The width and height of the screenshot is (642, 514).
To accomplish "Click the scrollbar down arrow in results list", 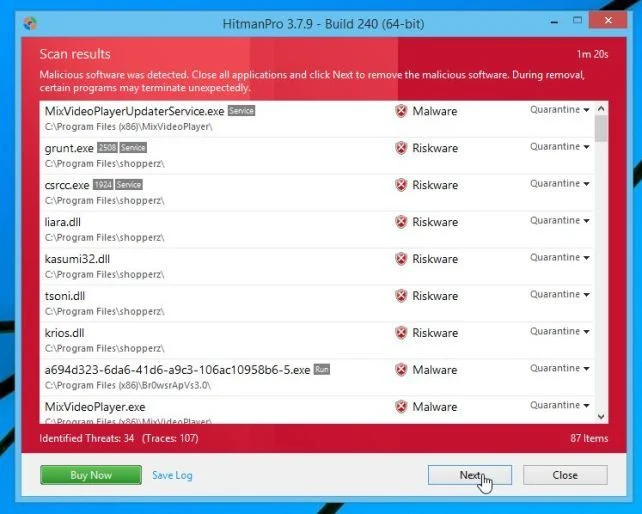I will (x=601, y=417).
